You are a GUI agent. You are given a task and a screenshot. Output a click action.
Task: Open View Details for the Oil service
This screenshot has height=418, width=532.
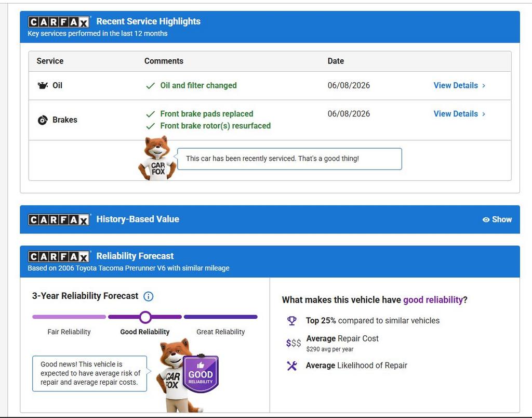[x=459, y=86]
